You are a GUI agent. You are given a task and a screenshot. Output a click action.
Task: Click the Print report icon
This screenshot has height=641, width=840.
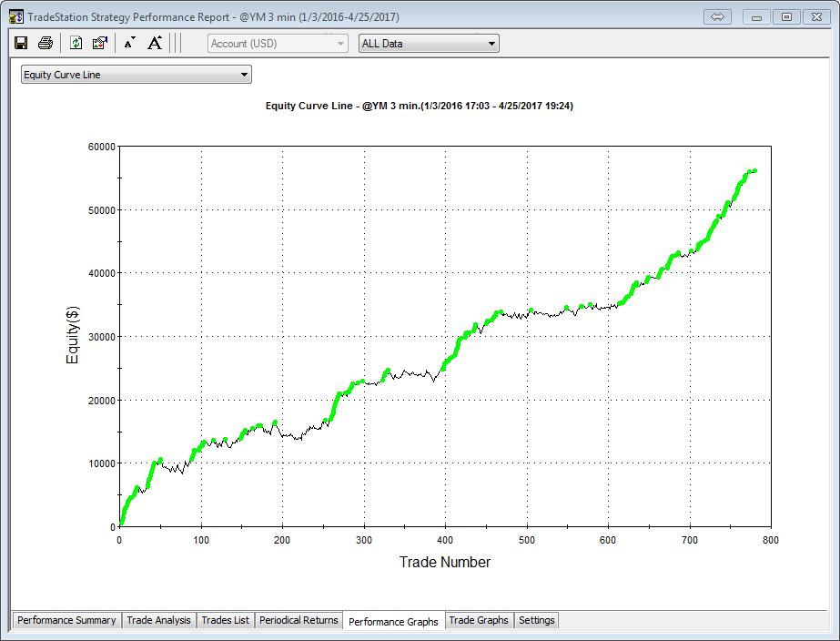point(45,43)
